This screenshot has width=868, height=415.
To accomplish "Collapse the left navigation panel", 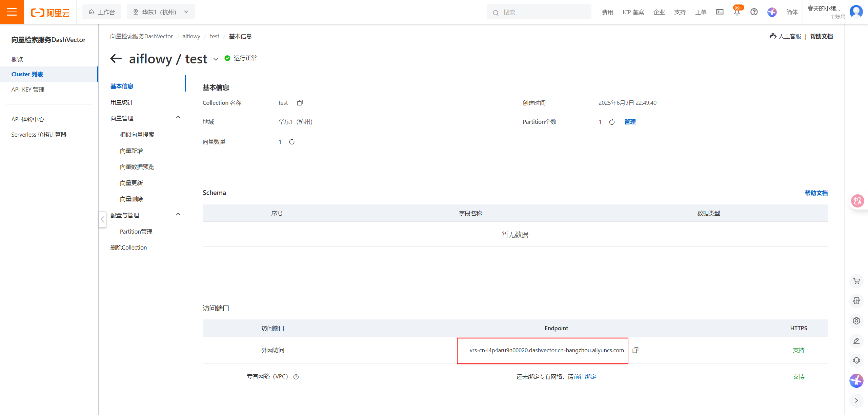I will [102, 219].
